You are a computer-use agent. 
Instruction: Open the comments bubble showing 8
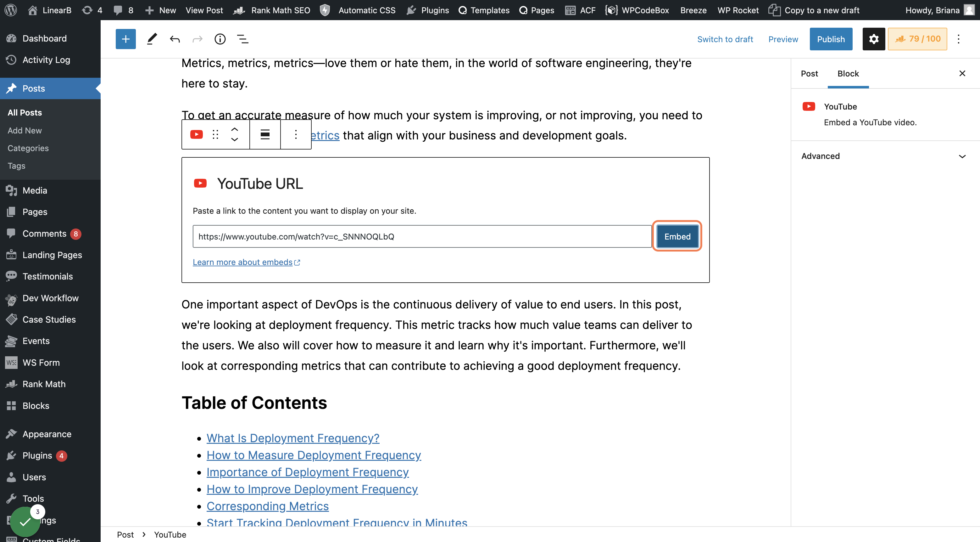click(123, 10)
